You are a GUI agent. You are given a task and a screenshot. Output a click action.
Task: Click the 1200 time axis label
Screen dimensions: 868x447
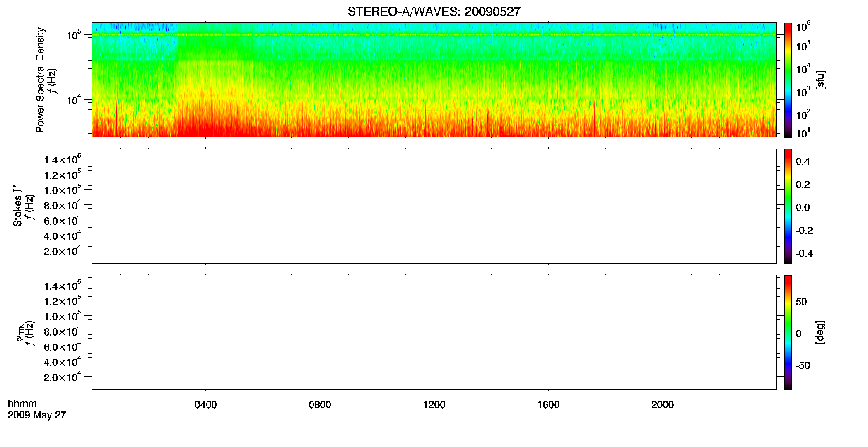tap(434, 405)
